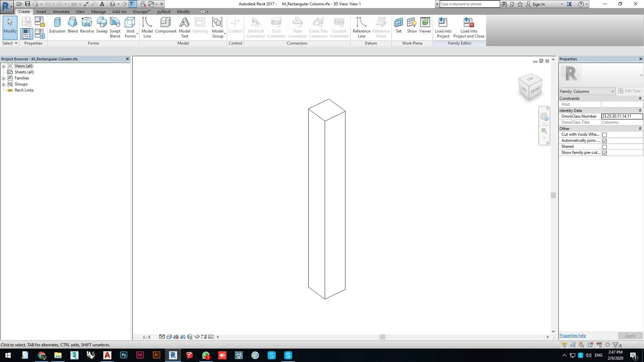Expand Views (all) in Project Browser
The image size is (644, 362).
(x=4, y=66)
